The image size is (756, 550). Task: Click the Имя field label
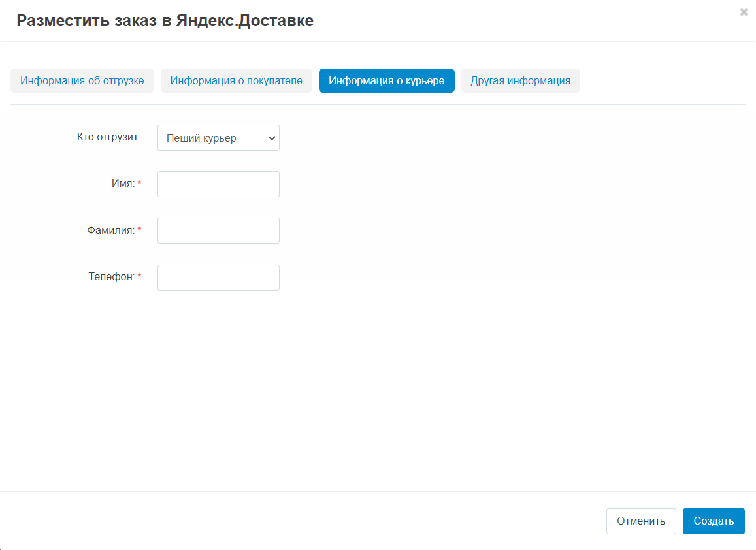coord(123,184)
